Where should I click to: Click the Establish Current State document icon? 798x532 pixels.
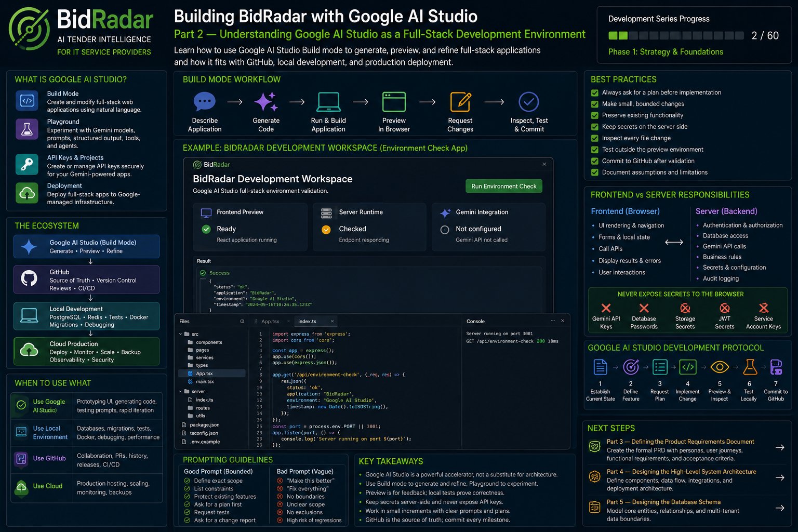600,367
